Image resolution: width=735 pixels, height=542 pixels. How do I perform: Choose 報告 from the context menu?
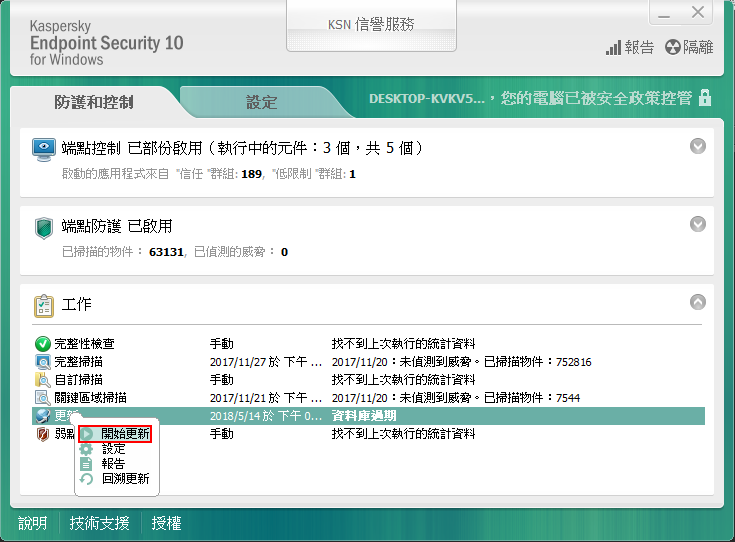[x=113, y=464]
